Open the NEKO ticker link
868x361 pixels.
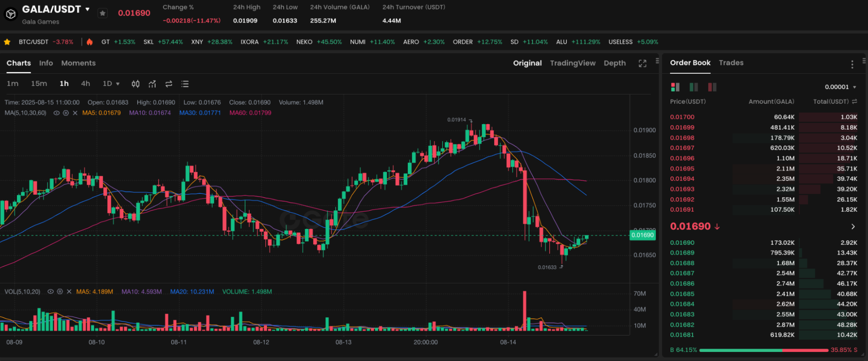coord(319,42)
